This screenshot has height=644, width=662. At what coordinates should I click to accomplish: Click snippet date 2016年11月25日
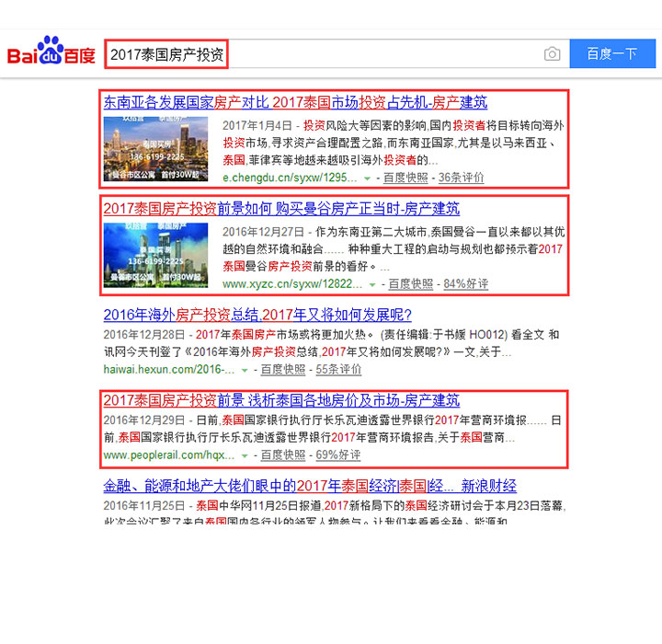point(144,505)
